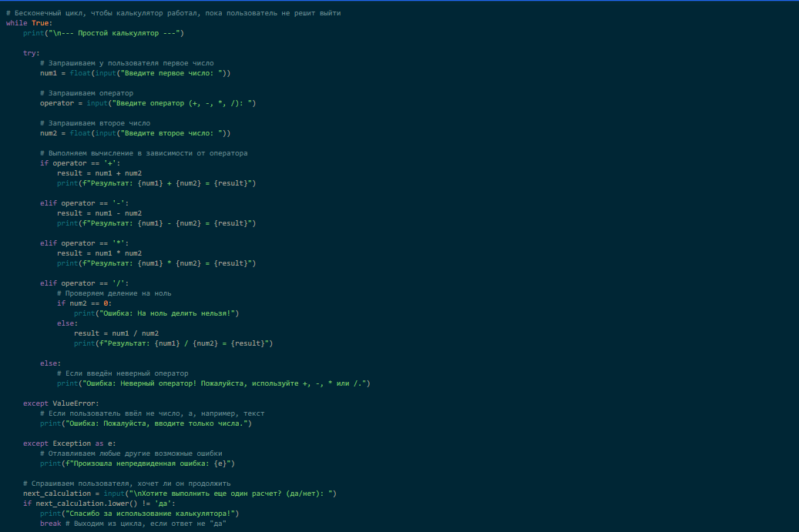Click the print line with '{num1} / {num2}'

click(x=173, y=343)
